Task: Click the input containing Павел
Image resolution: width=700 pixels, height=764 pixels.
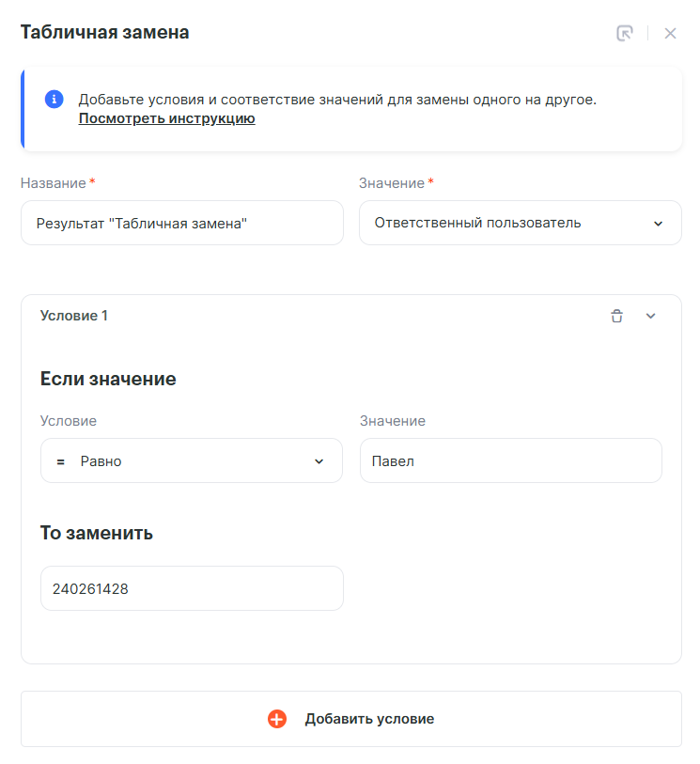Action: [510, 460]
